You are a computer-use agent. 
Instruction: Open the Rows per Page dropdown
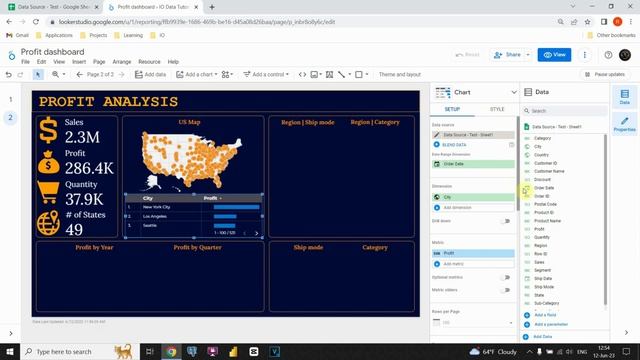(x=473, y=322)
